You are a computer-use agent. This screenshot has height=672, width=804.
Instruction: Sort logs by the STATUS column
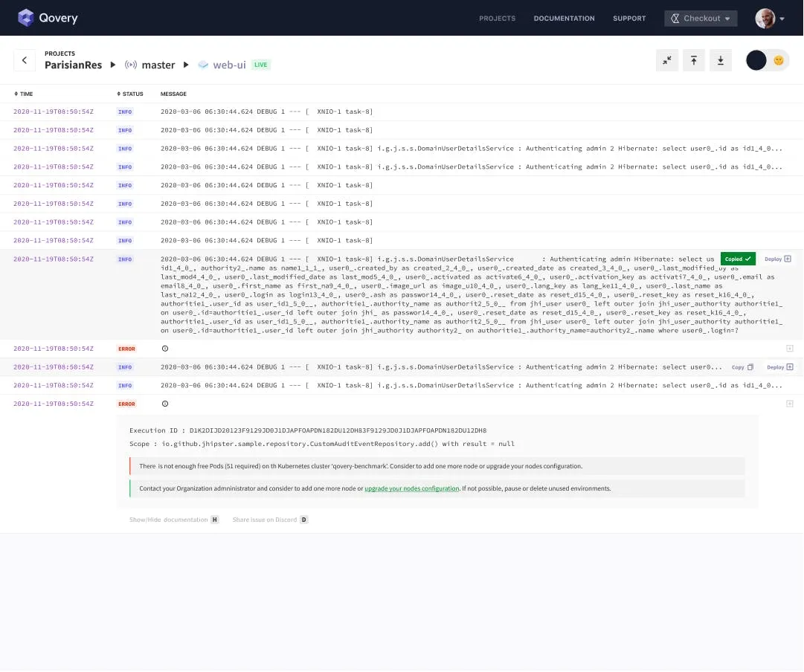coord(129,94)
